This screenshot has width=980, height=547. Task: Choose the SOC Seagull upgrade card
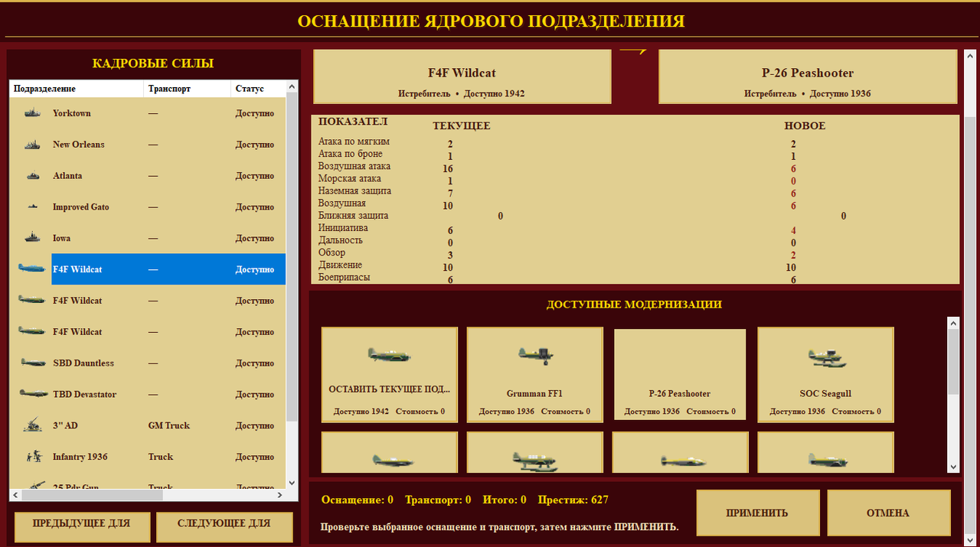(825, 375)
